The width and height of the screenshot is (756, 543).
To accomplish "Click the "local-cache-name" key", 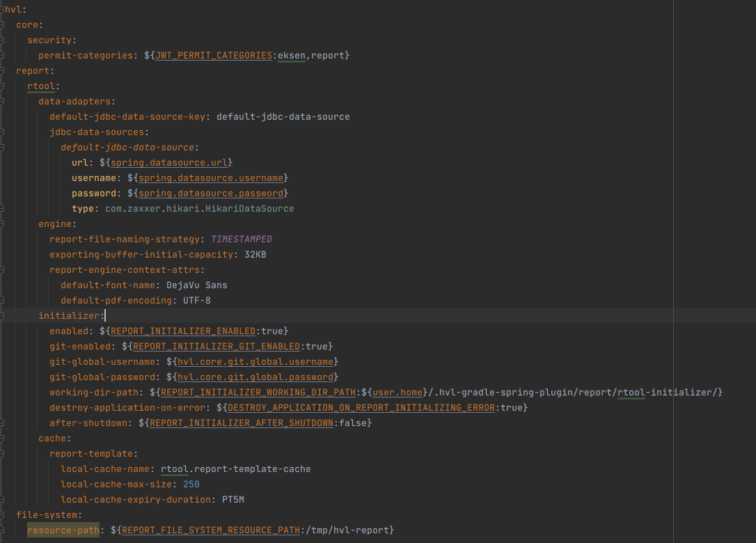I will click(x=105, y=469).
